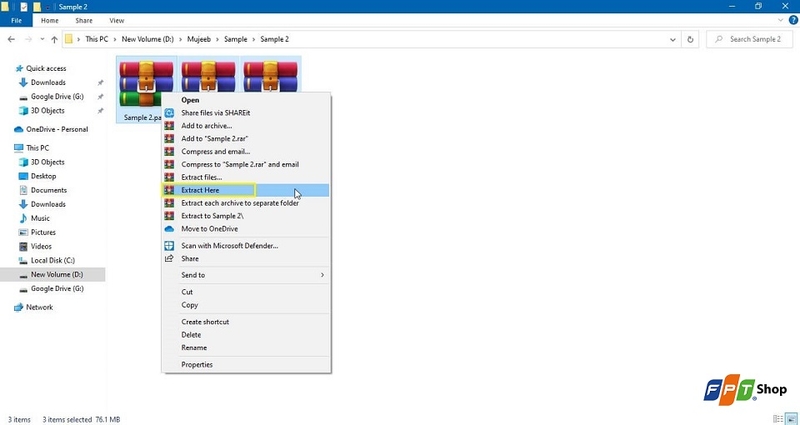Click the Share arrow icon in context menu

(169, 259)
